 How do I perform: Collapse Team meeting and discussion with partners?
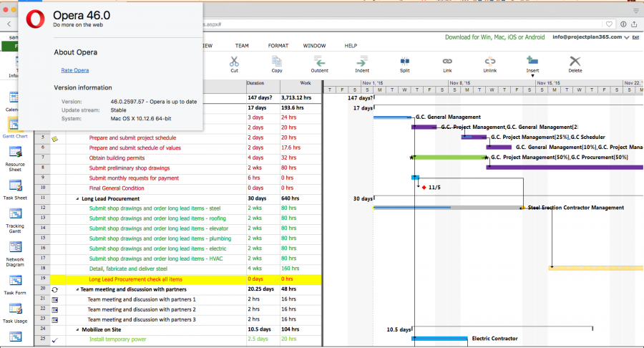[x=77, y=290]
